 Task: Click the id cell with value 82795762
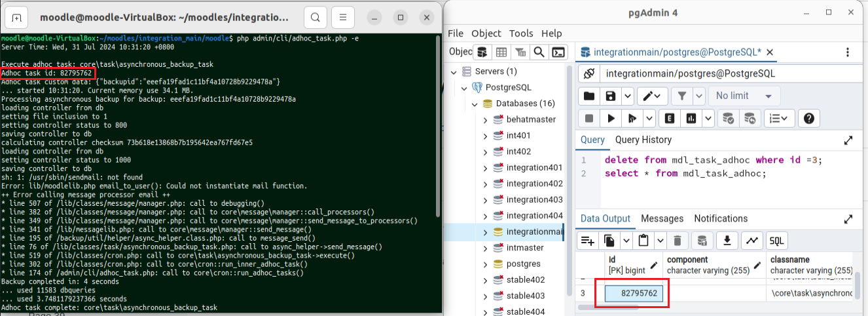[634, 294]
